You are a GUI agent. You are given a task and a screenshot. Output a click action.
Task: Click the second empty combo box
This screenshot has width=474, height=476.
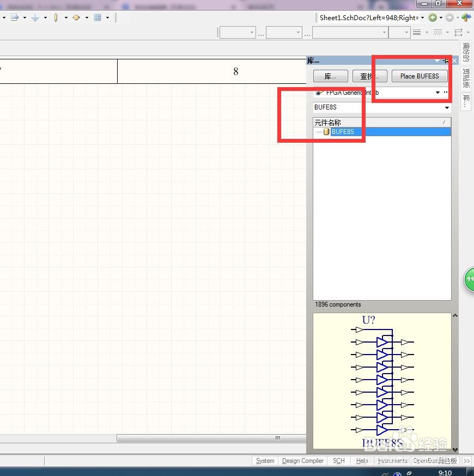tap(284, 32)
